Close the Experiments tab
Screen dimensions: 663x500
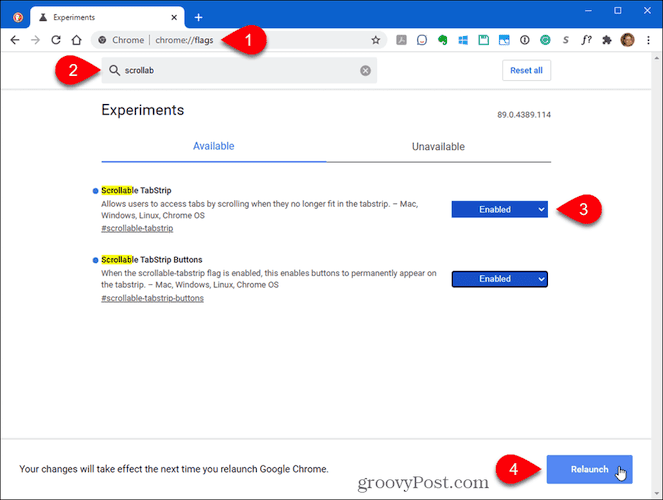pyautogui.click(x=174, y=17)
